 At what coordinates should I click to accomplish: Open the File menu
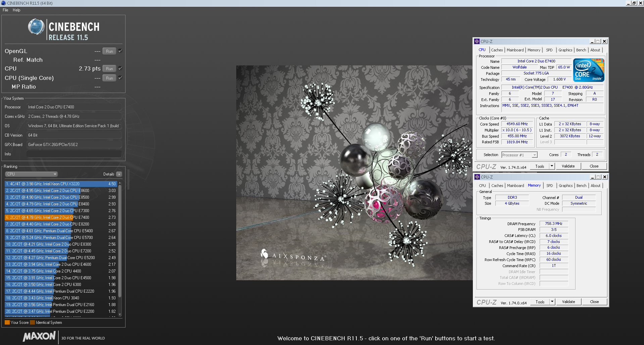5,10
